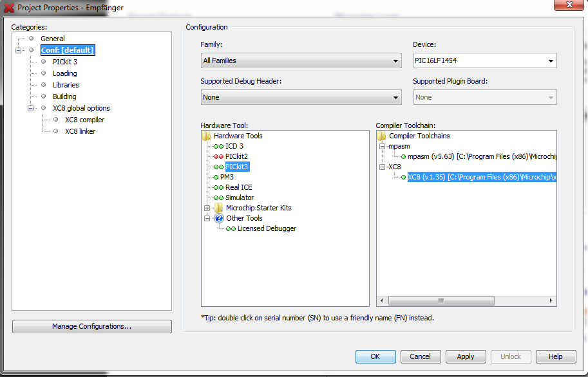The height and width of the screenshot is (377, 588).
Task: Collapse the XC8 global options node
Action: point(30,108)
